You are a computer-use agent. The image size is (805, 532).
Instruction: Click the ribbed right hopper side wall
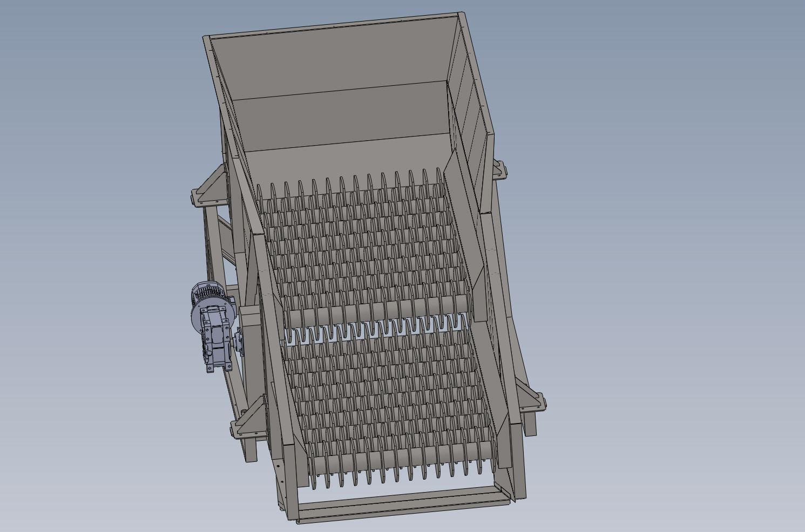(471, 108)
